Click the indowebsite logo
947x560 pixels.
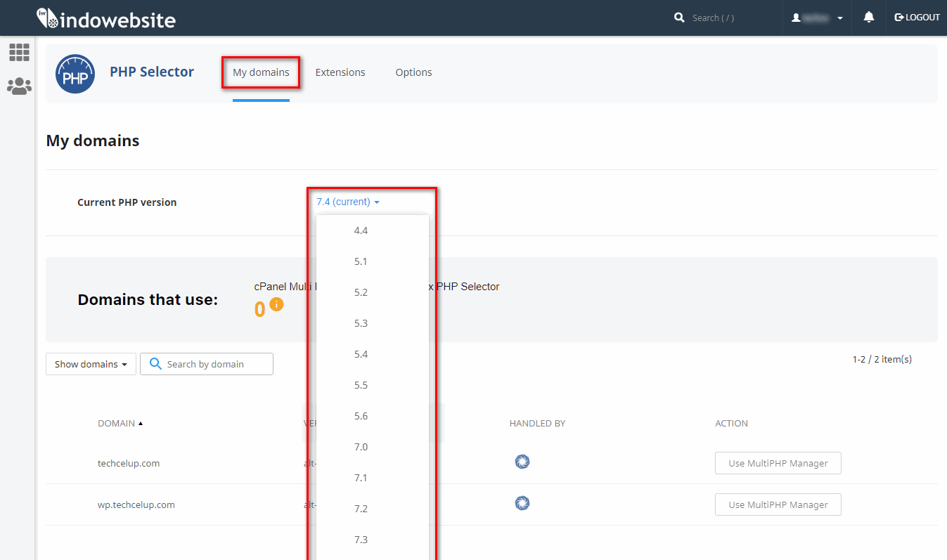pyautogui.click(x=106, y=18)
